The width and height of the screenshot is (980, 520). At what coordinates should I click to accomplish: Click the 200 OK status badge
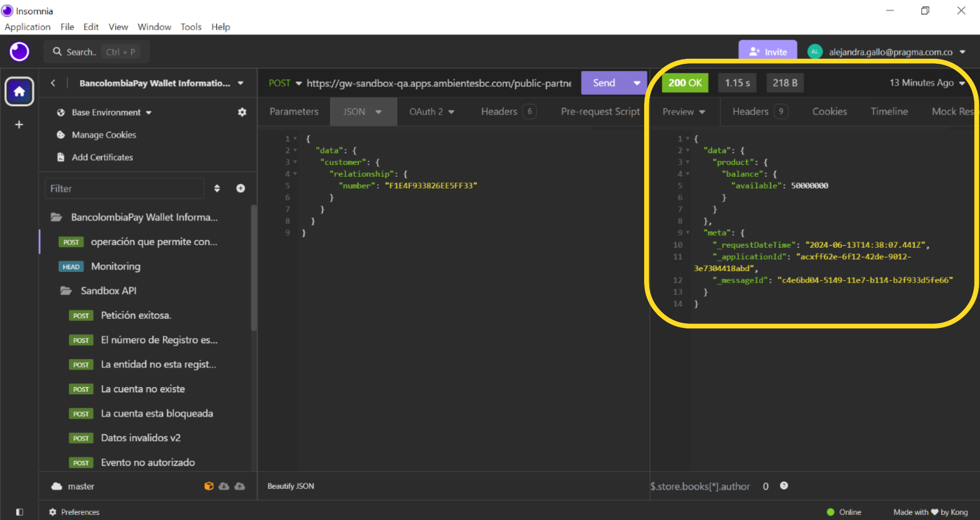(x=685, y=83)
